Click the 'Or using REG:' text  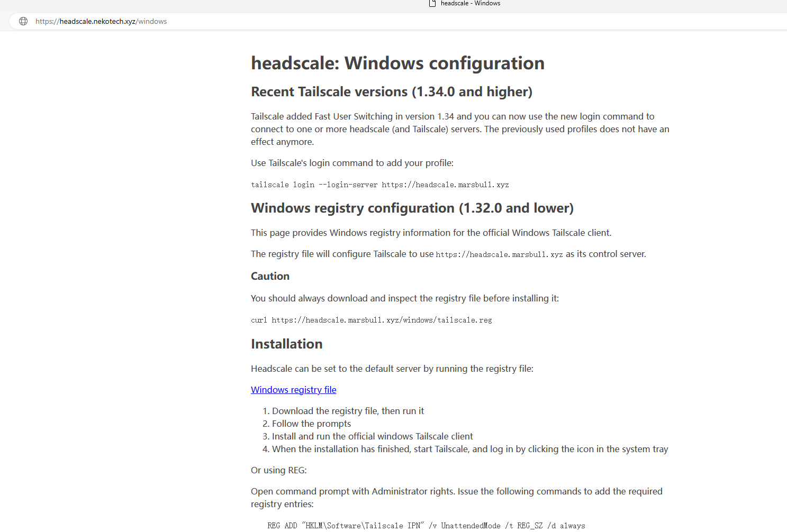click(x=278, y=470)
